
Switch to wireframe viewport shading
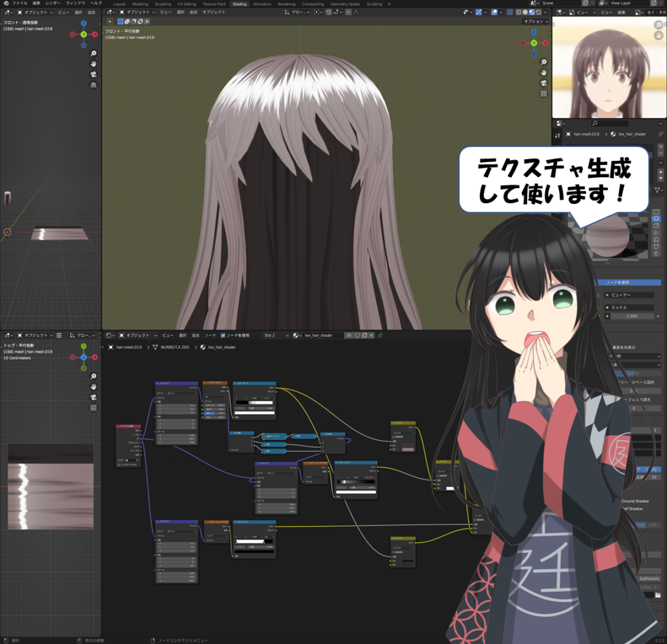pyautogui.click(x=518, y=12)
